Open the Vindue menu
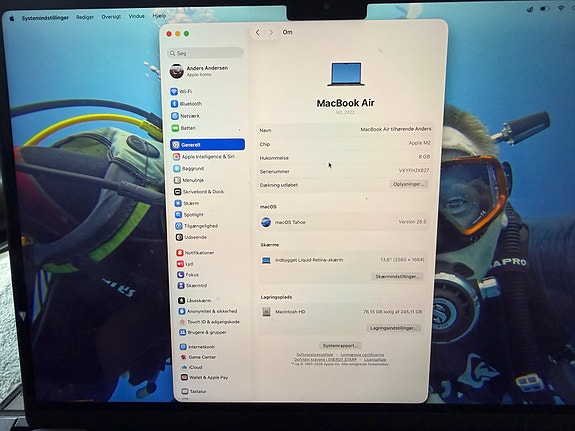 pyautogui.click(x=136, y=16)
